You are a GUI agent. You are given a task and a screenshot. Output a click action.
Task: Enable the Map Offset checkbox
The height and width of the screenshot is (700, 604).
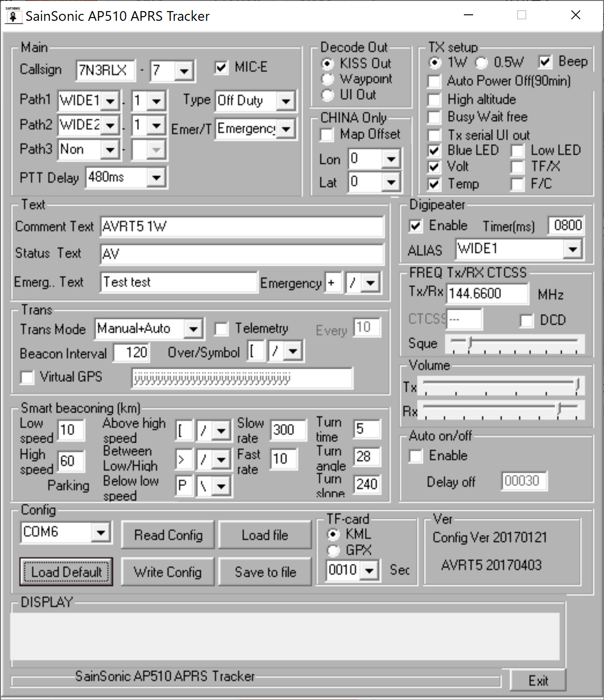[x=327, y=135]
